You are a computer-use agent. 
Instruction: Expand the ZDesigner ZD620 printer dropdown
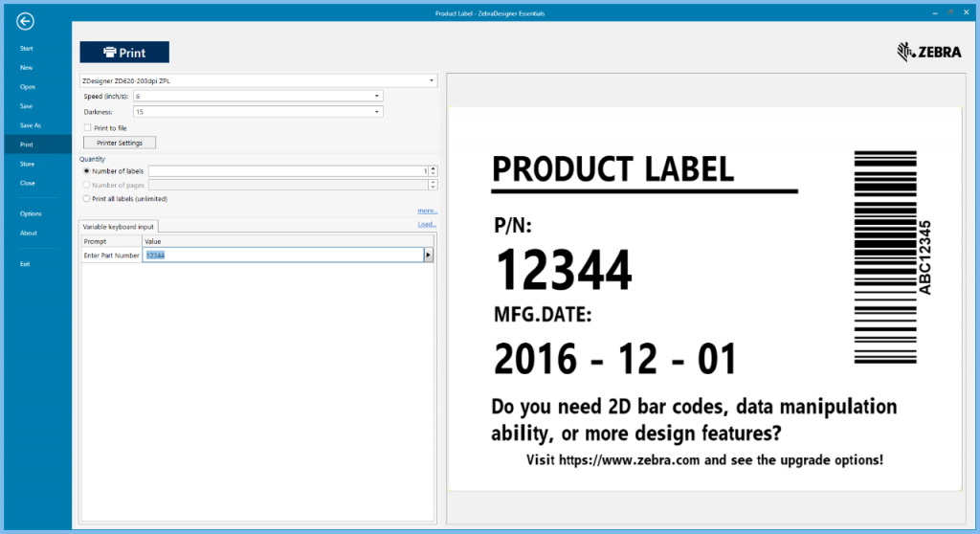(432, 80)
